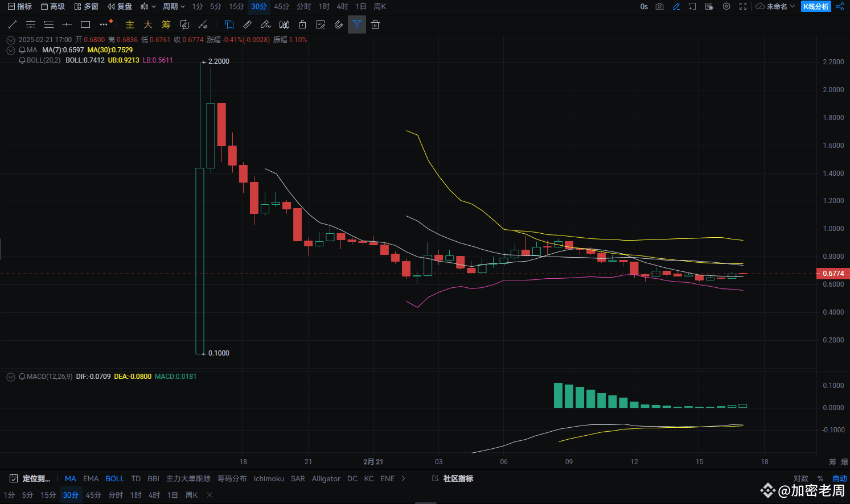Select 4时 in the bottom timeframe bar
Screen dimensions: 850x504
154,495
